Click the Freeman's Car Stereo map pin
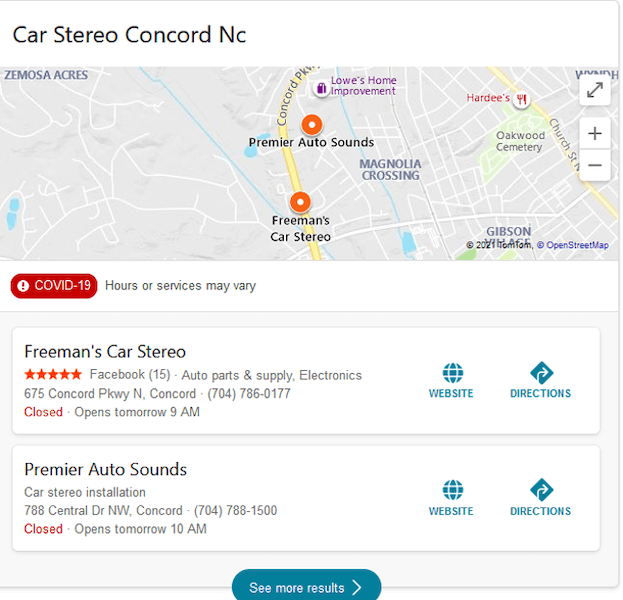The image size is (623, 600). pos(300,202)
